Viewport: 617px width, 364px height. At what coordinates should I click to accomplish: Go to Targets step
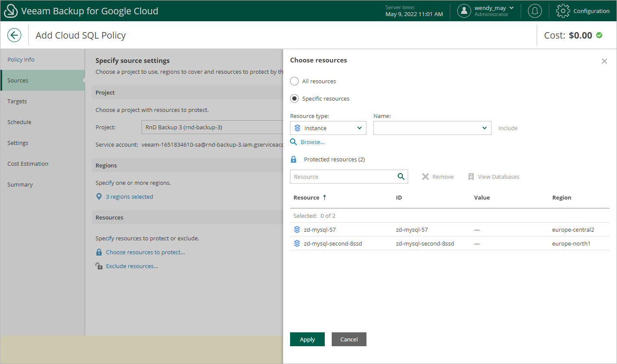(x=17, y=101)
